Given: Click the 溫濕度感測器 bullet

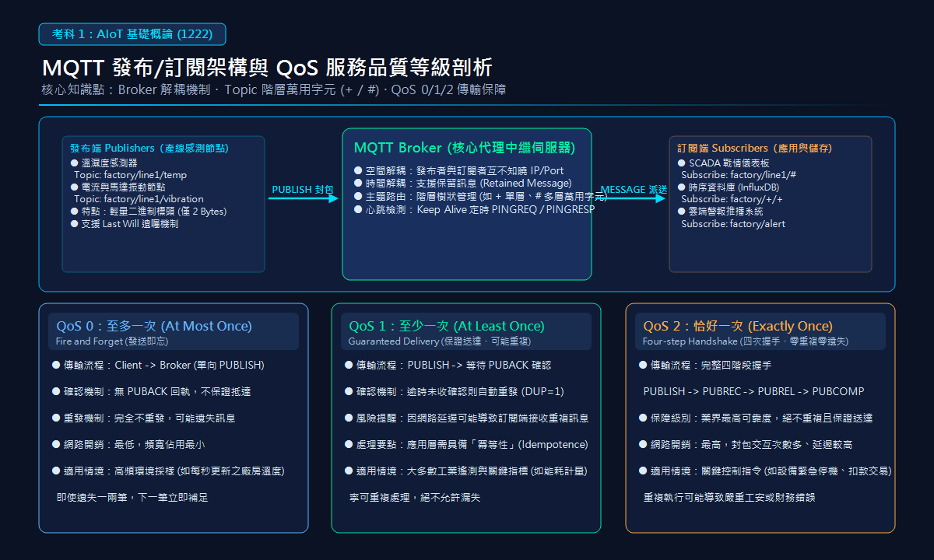Looking at the screenshot, I should [x=104, y=163].
